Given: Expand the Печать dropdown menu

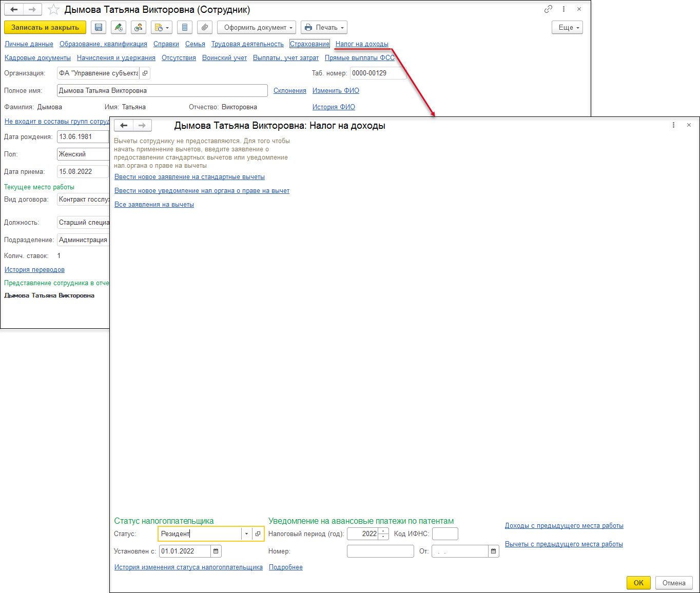Looking at the screenshot, I should click(x=324, y=27).
